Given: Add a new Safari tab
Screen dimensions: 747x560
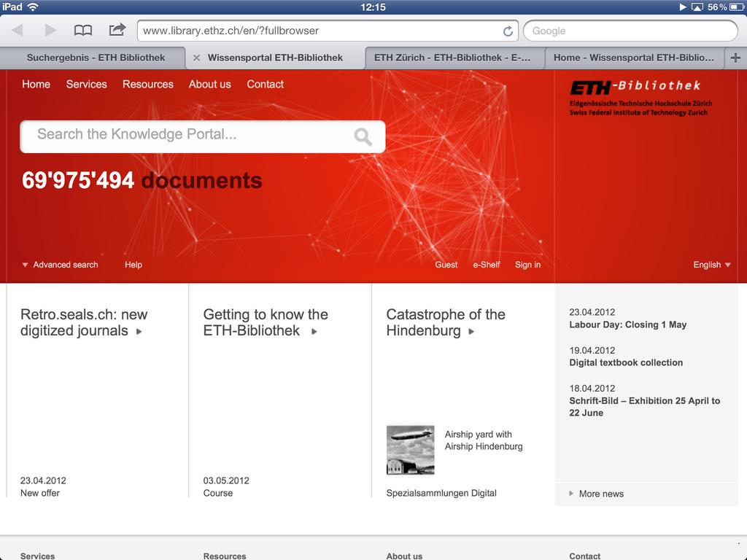Looking at the screenshot, I should click(735, 58).
